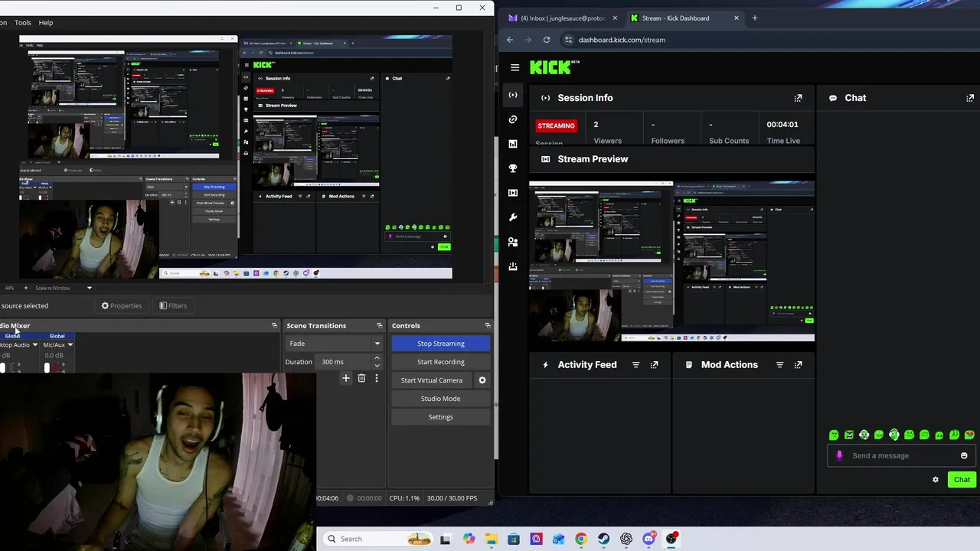Open virtual camera settings gear in OBS
This screenshot has height=551, width=980.
click(482, 380)
